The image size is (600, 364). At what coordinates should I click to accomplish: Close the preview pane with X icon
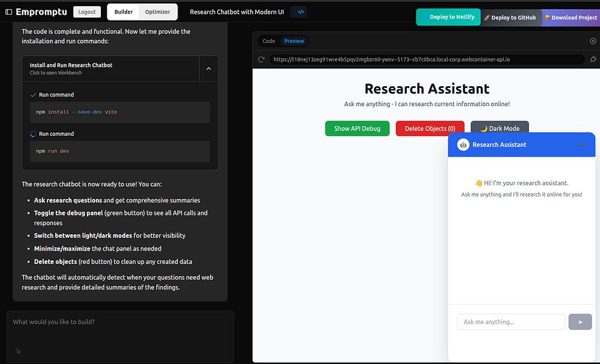[x=593, y=41]
